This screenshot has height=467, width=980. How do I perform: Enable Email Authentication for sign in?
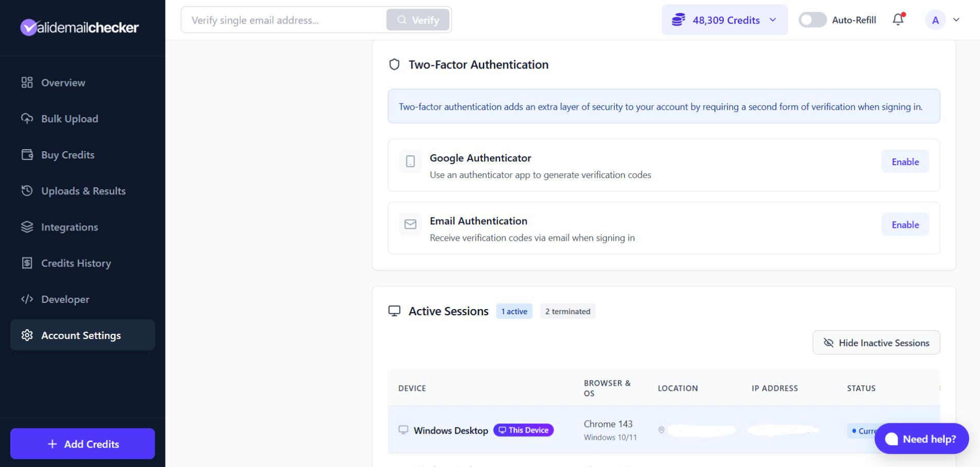tap(905, 224)
